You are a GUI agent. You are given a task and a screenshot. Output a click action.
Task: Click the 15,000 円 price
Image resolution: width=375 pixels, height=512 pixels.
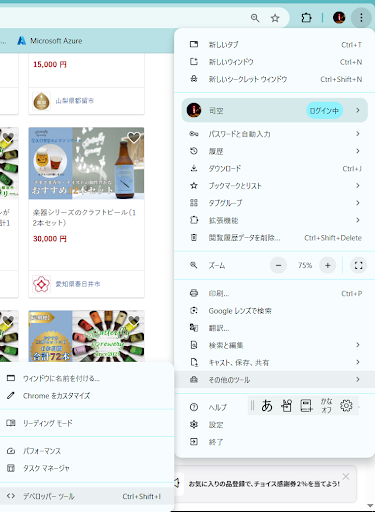[50, 64]
